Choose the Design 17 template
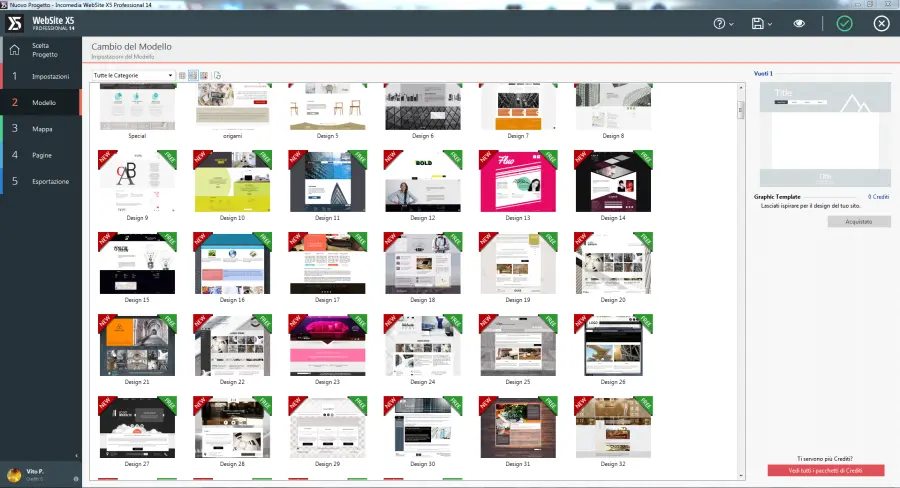900x488 pixels. pos(328,264)
